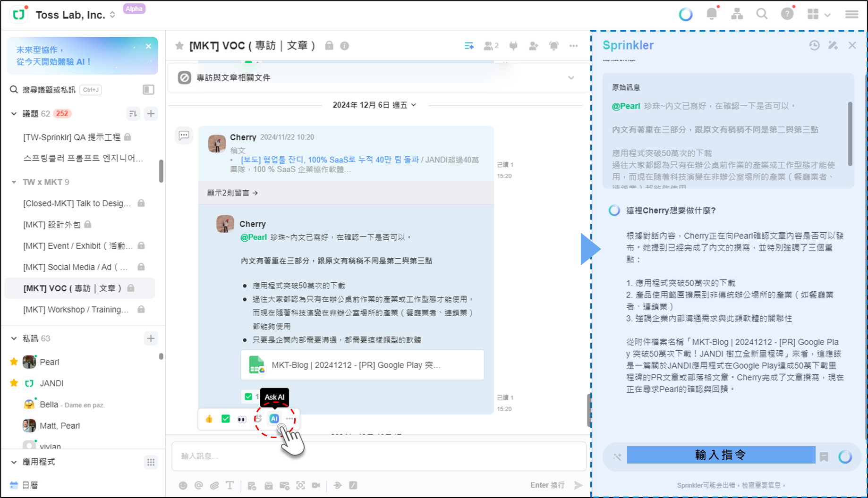Add a new topic with the 議題 plus button
The width and height of the screenshot is (868, 498).
(151, 114)
